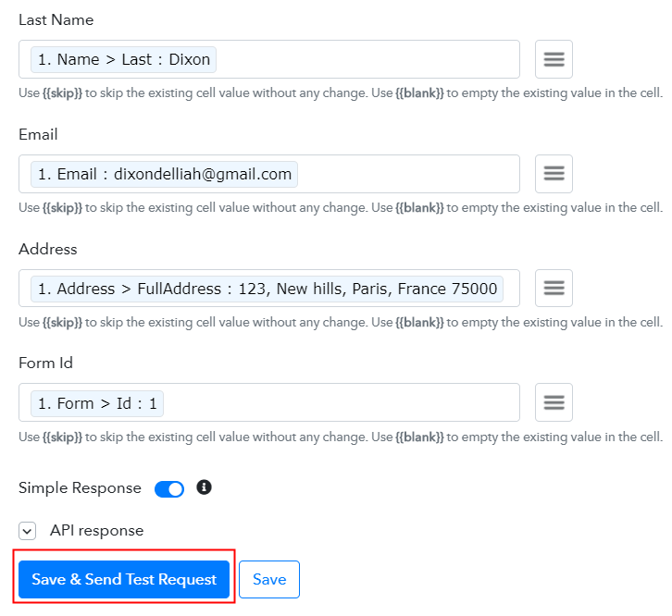Select the 'Form > Id : 1' tag
The image size is (672, 616).
pyautogui.click(x=97, y=403)
